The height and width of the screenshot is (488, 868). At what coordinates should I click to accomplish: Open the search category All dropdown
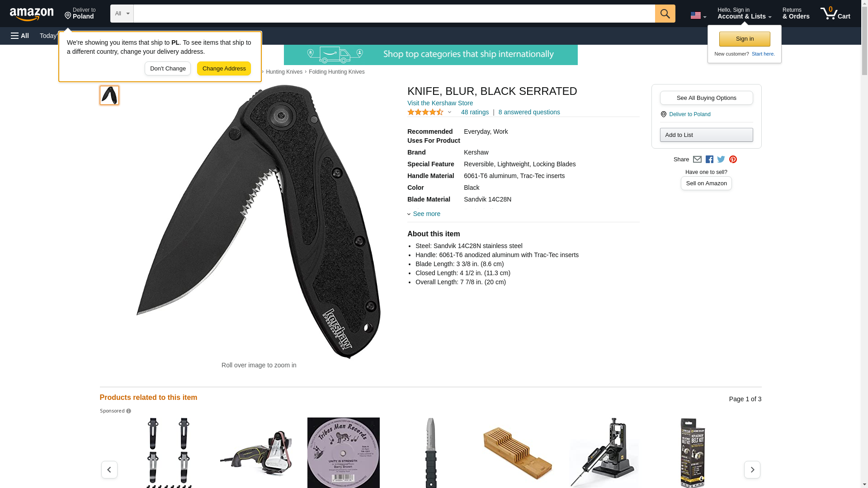coord(122,14)
